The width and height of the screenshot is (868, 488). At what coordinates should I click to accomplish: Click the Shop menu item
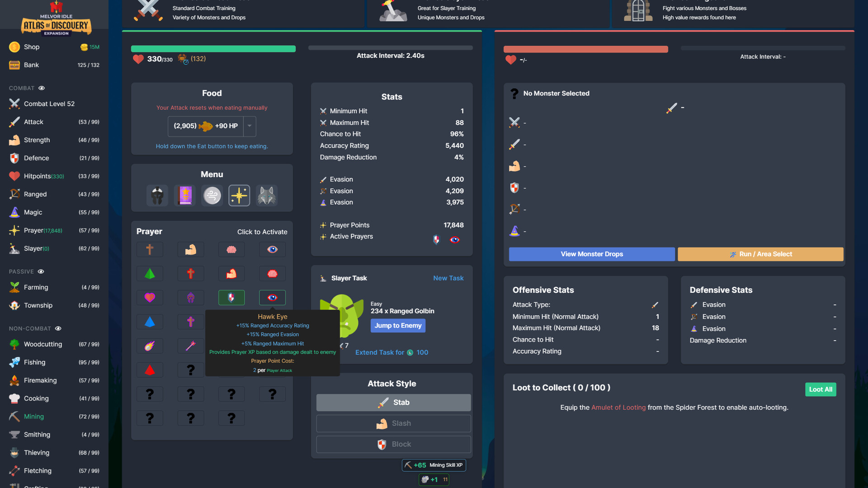tap(31, 46)
